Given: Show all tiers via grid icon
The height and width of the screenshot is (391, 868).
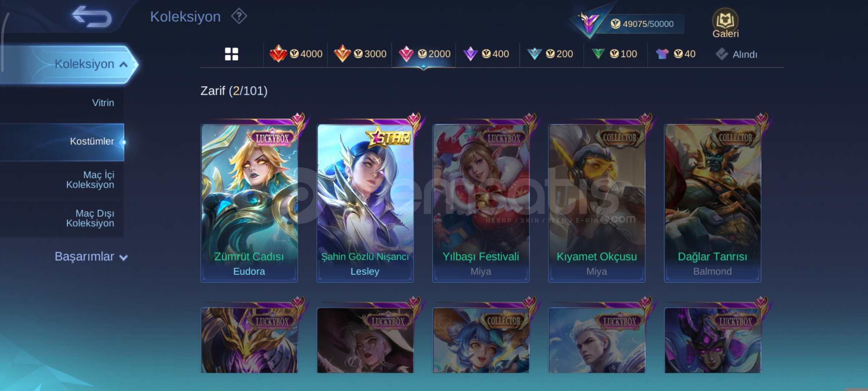Looking at the screenshot, I should click(x=231, y=54).
